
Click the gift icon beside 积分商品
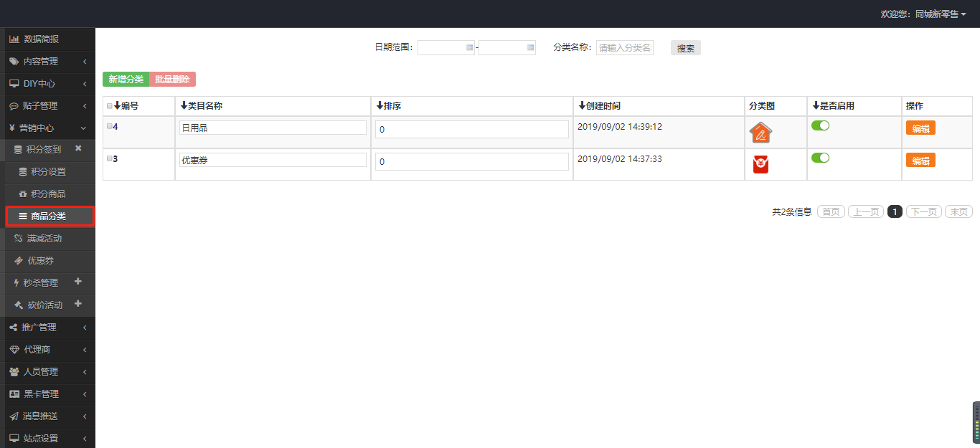(23, 194)
